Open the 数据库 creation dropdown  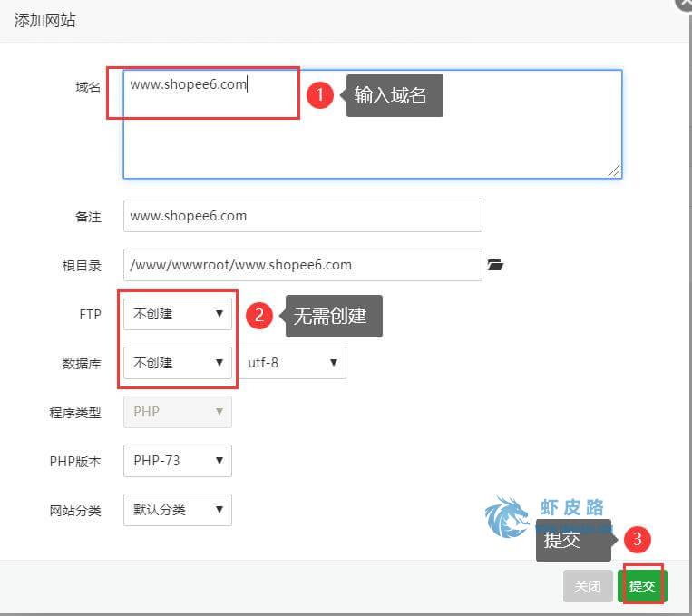tap(178, 363)
